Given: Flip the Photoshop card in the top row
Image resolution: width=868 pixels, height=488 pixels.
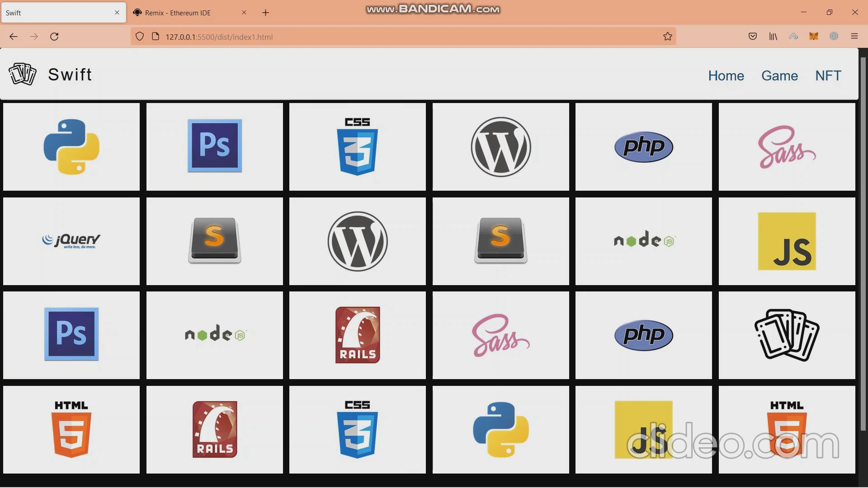Looking at the screenshot, I should (x=215, y=147).
